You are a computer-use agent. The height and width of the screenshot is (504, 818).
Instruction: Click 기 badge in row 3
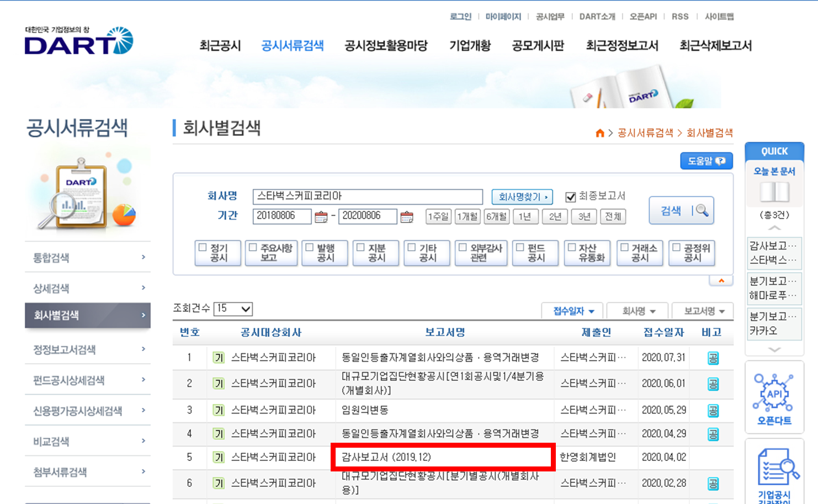click(x=219, y=410)
